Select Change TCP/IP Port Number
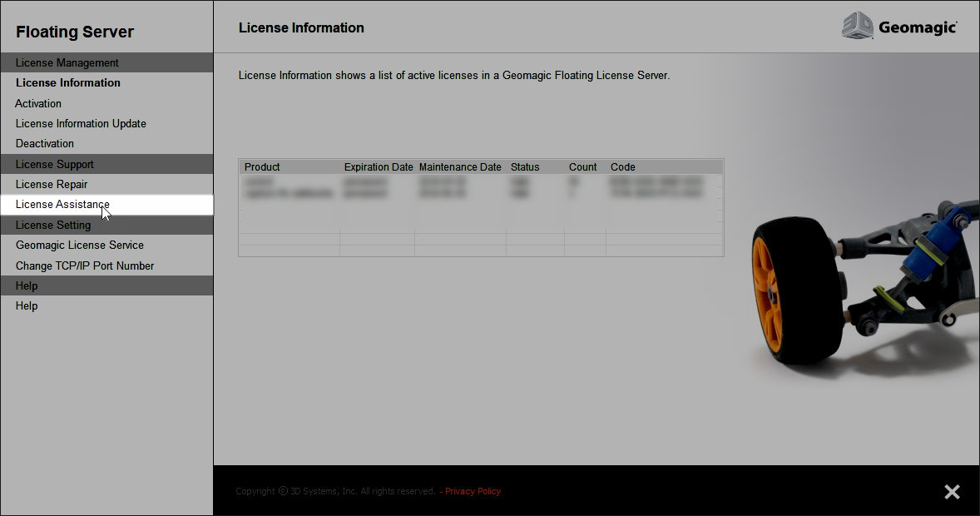Image resolution: width=980 pixels, height=516 pixels. [85, 265]
